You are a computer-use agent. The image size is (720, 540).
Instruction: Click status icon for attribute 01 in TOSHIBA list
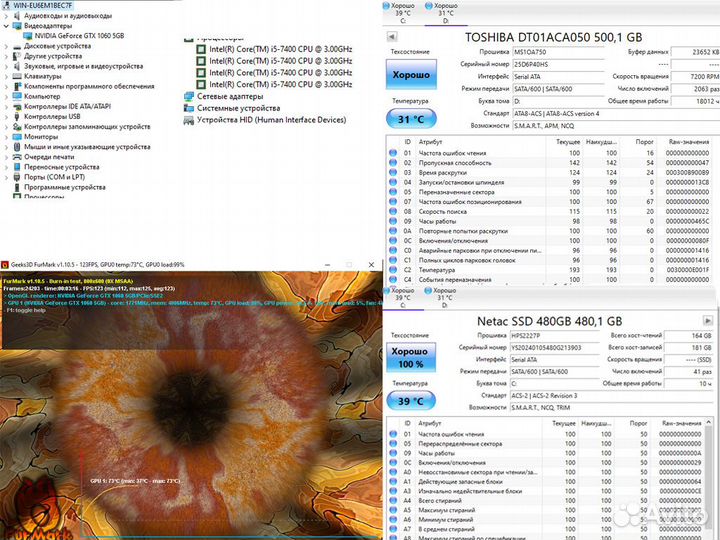pyautogui.click(x=392, y=153)
